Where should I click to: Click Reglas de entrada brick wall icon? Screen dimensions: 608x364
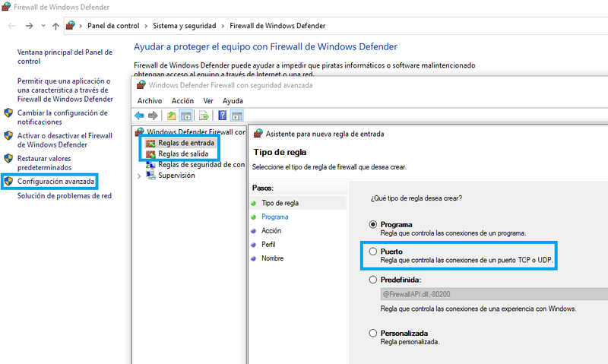click(x=150, y=143)
